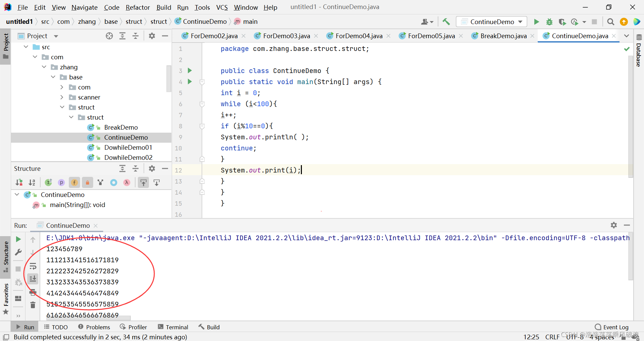The height and width of the screenshot is (341, 644).
Task: Open the Search Everywhere magnifier icon
Action: click(611, 22)
